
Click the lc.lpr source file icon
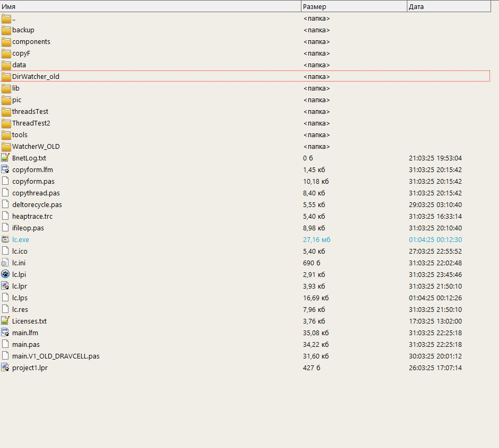pos(6,286)
